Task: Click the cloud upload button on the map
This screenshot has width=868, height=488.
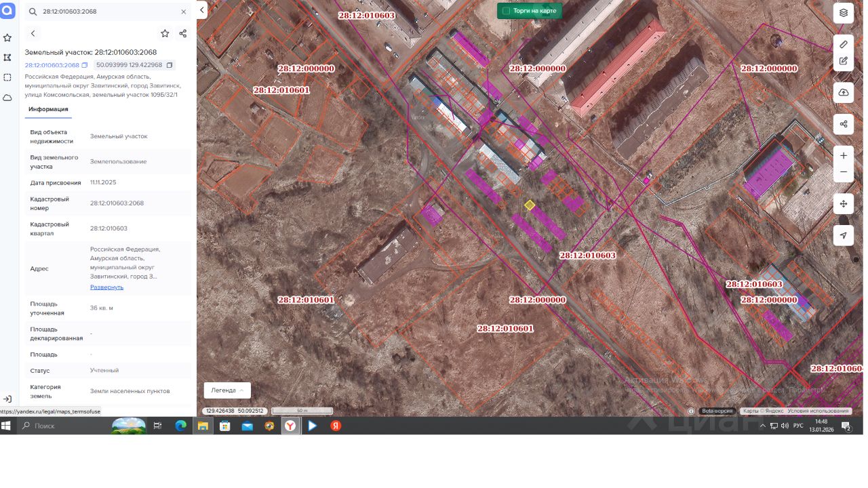Action: (x=844, y=92)
